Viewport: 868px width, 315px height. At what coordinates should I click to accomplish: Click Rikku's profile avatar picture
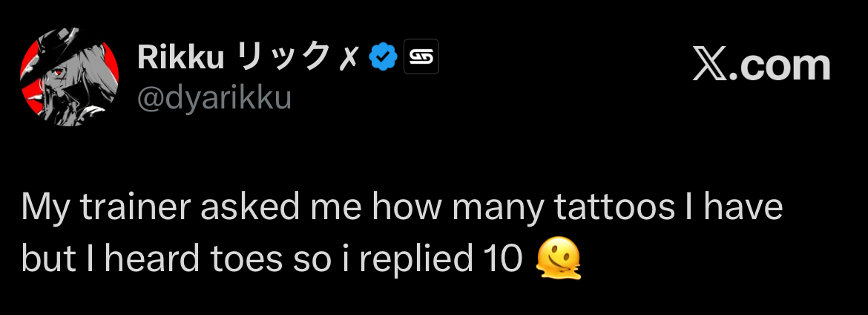click(x=69, y=79)
